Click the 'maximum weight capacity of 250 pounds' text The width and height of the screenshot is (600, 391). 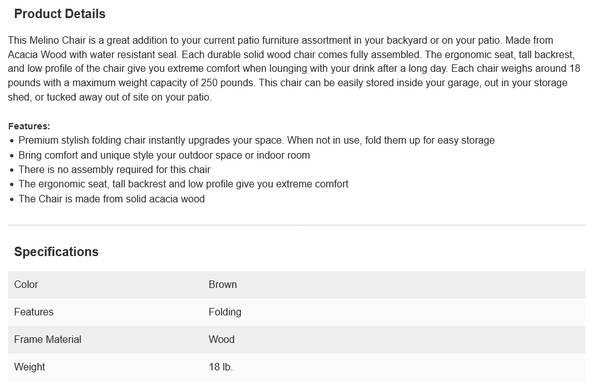click(x=163, y=83)
